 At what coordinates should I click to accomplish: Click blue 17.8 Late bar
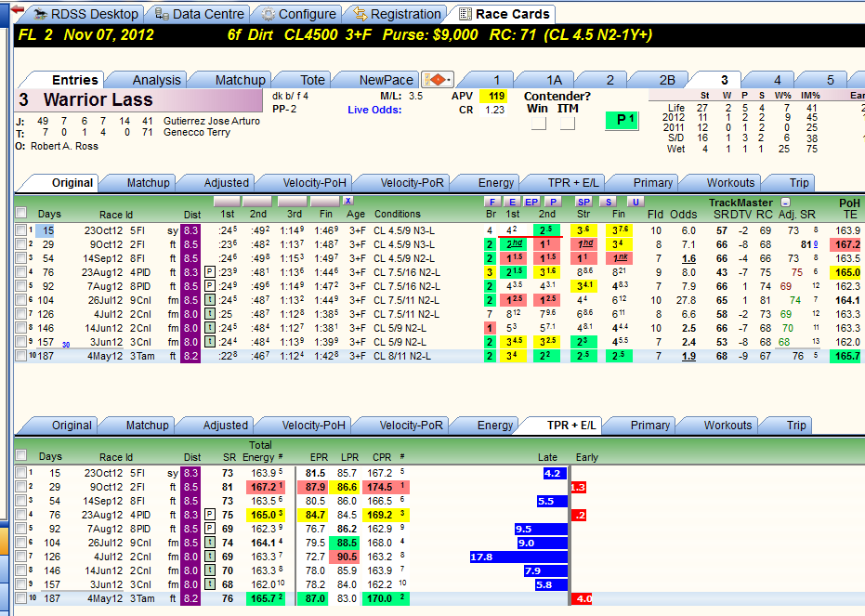(518, 557)
